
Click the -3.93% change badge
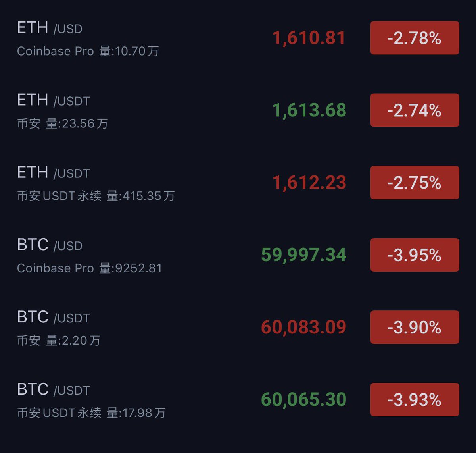tap(415, 399)
